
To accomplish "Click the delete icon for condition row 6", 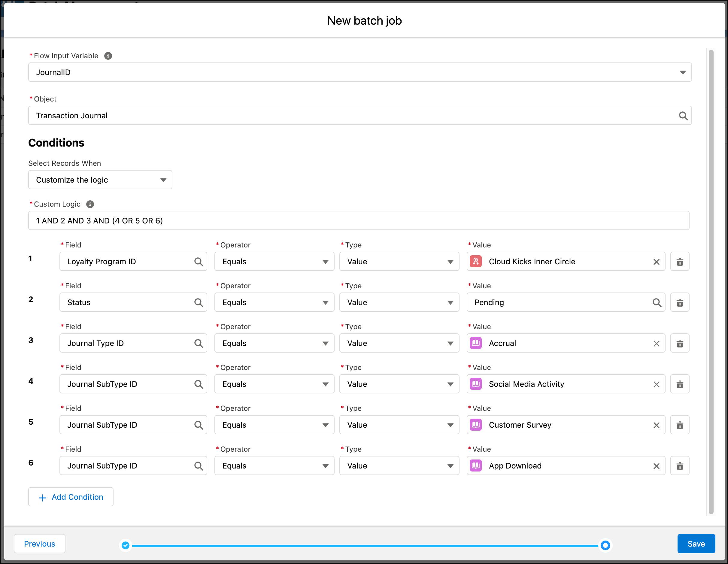I will coord(680,466).
